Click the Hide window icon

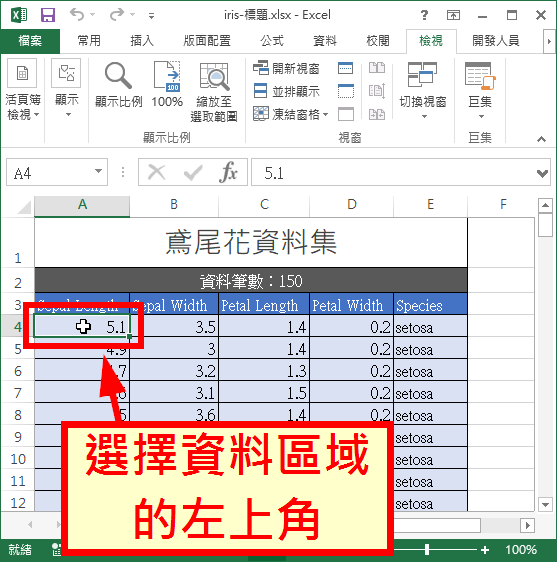coord(346,91)
